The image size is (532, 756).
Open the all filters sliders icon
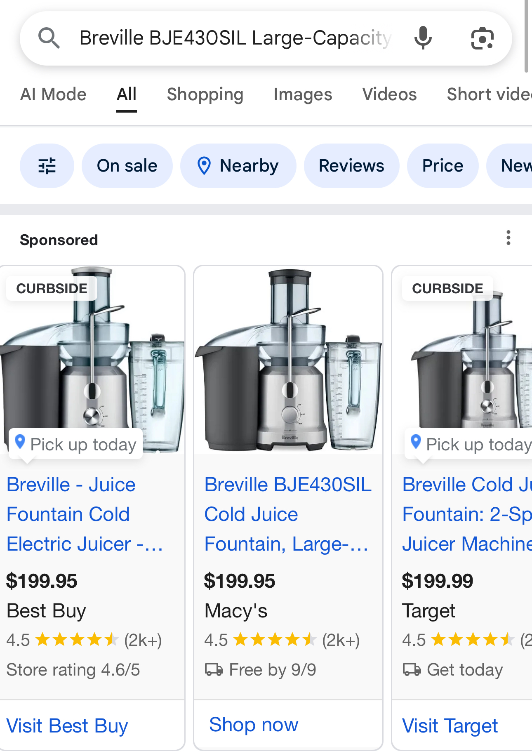point(47,166)
